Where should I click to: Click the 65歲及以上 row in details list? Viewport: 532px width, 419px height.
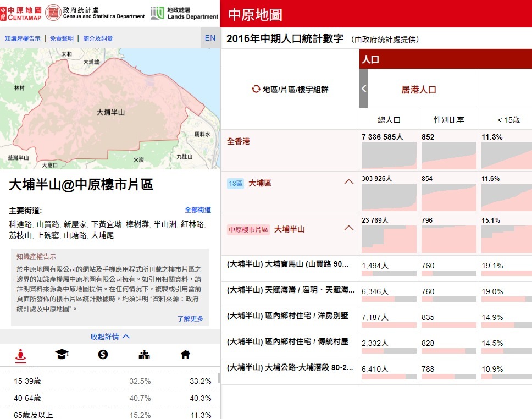(x=109, y=415)
